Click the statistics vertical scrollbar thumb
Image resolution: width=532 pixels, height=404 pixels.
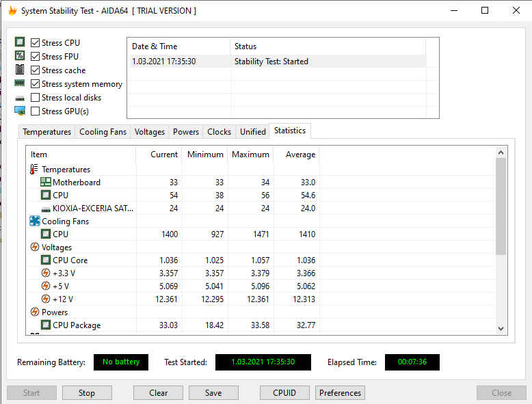click(x=501, y=206)
